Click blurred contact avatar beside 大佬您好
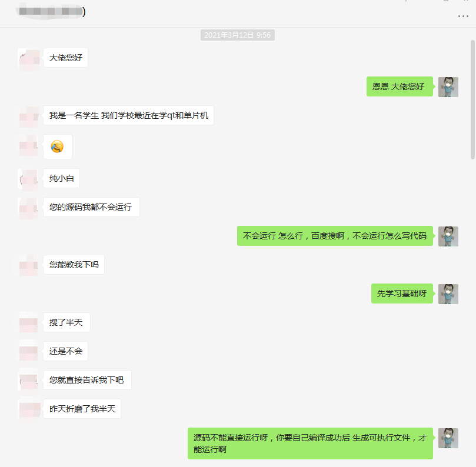 (x=28, y=58)
